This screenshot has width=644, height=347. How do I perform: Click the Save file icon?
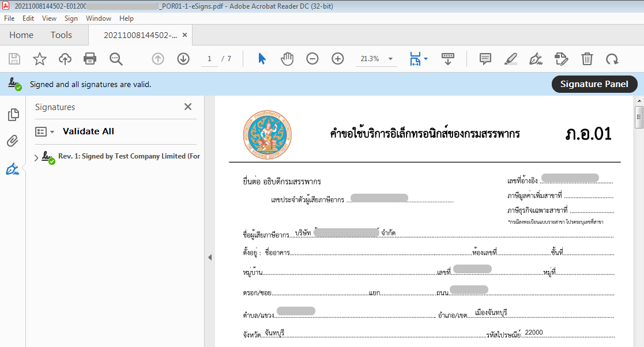(x=14, y=59)
